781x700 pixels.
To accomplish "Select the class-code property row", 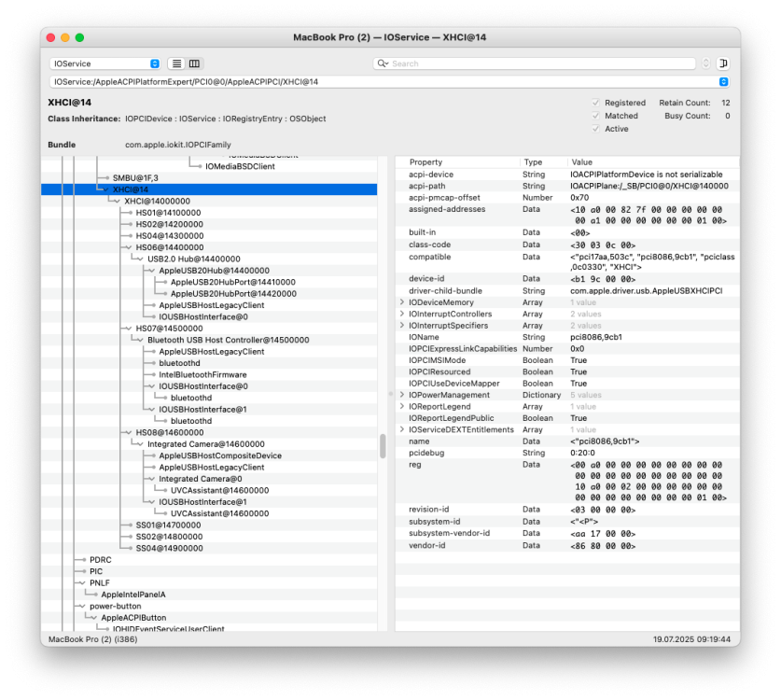I will (567, 245).
